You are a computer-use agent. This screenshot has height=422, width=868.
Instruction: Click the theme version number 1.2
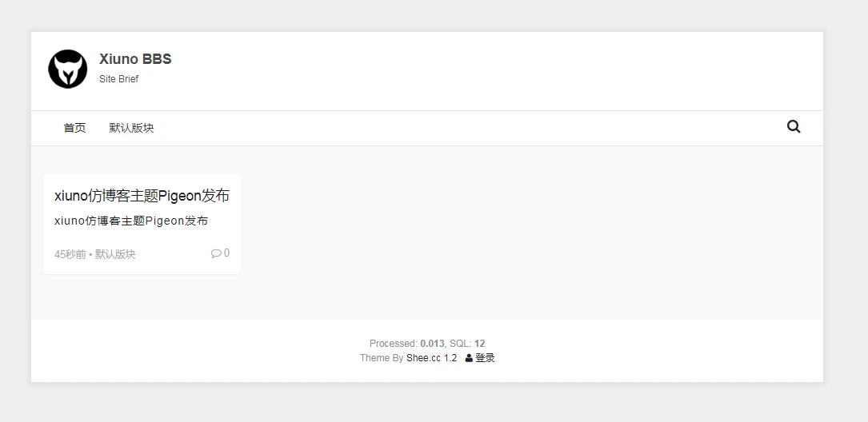click(x=450, y=358)
